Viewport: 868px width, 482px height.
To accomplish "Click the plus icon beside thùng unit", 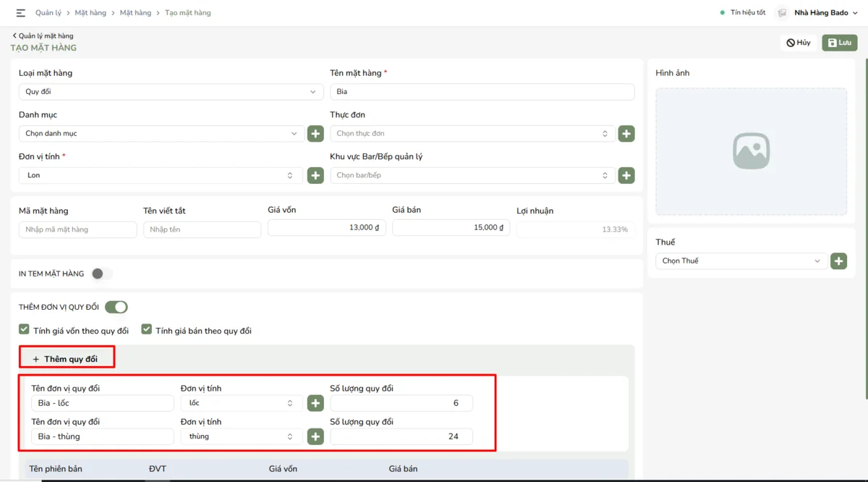I will click(x=315, y=436).
